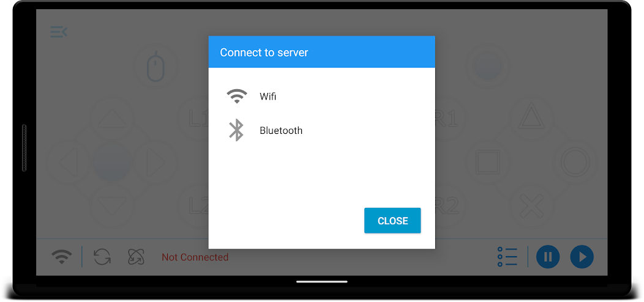This screenshot has width=644, height=302.
Task: Click the refresh sync icon
Action: (102, 257)
